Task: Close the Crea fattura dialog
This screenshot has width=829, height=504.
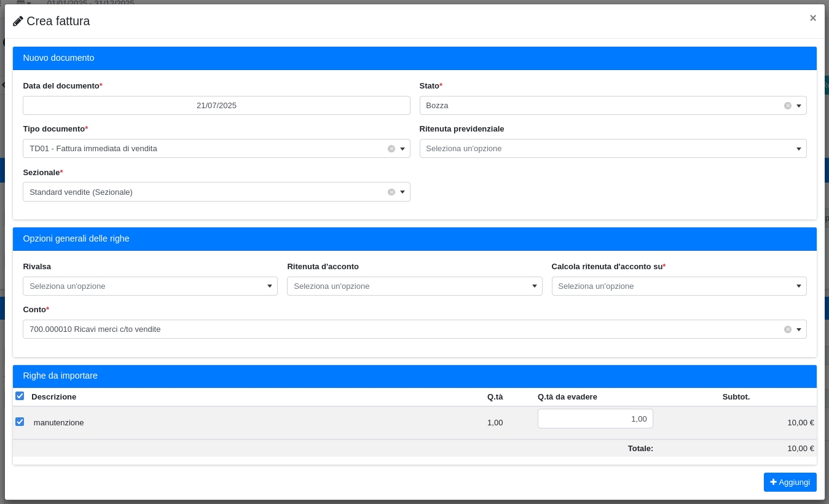Action: 812,18
